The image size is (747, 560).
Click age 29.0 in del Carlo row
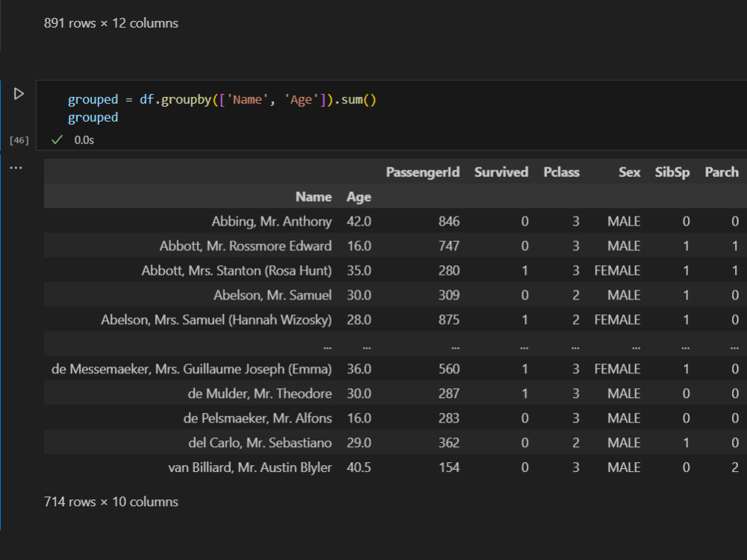(x=359, y=443)
